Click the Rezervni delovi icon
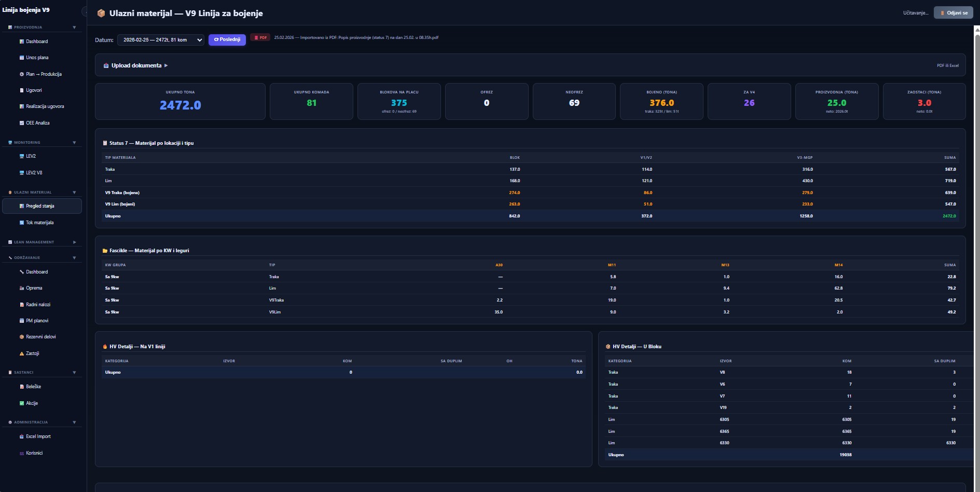Image resolution: width=980 pixels, height=492 pixels. coord(22,337)
